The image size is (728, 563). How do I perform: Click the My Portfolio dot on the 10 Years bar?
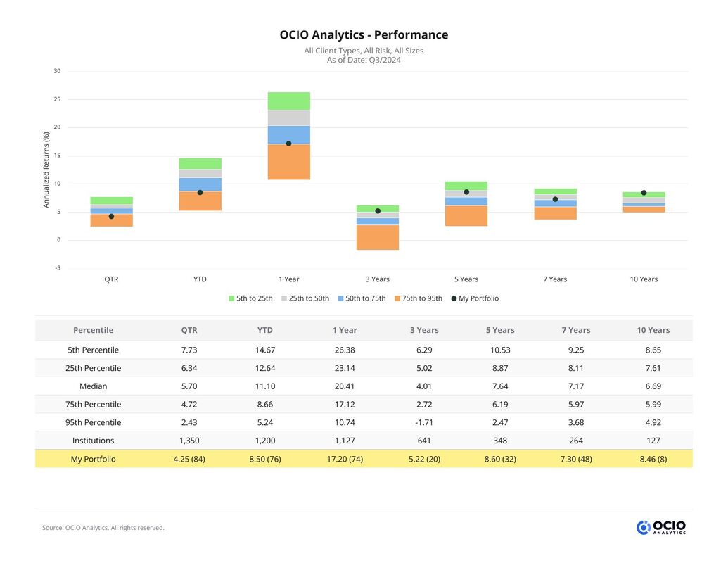click(644, 193)
